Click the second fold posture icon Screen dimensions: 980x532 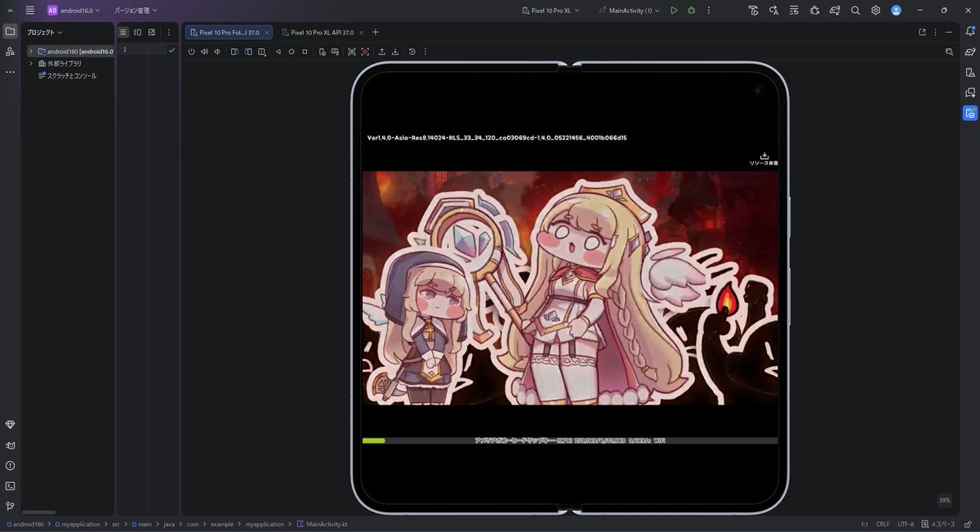pos(247,51)
